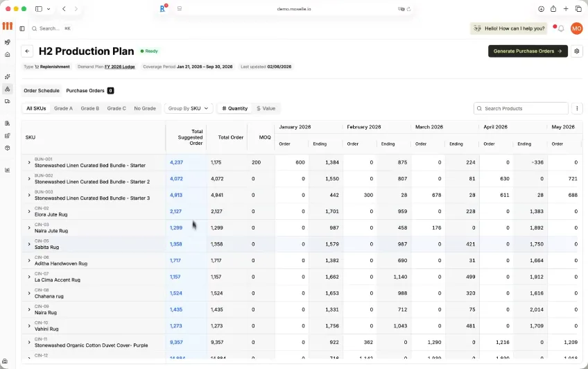
Task: Filter by All SKUs
Action: (x=36, y=108)
